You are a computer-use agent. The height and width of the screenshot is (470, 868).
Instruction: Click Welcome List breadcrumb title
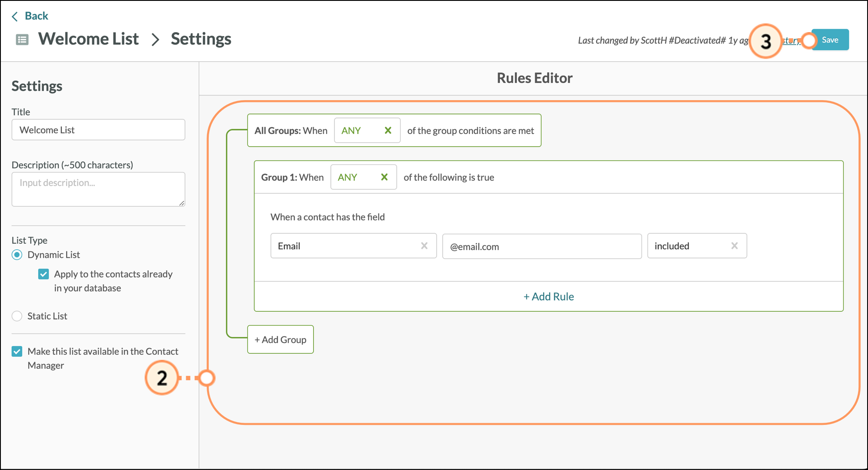coord(88,39)
